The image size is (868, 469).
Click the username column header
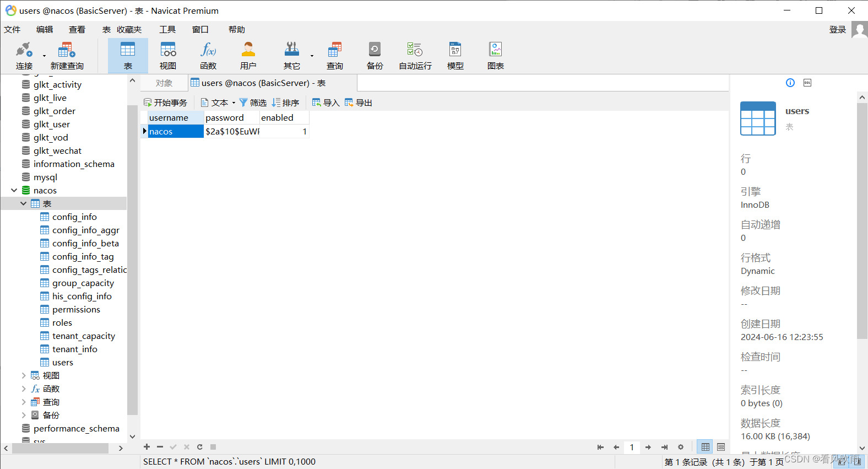tap(176, 117)
